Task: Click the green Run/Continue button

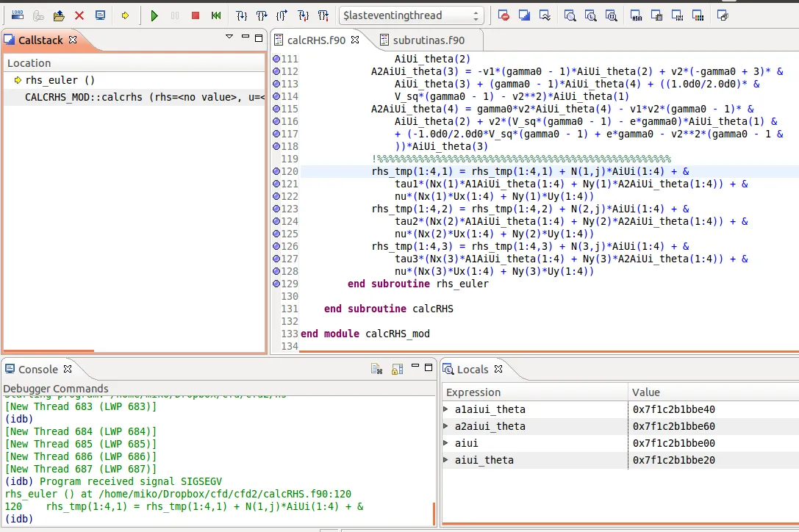Action: click(x=154, y=15)
